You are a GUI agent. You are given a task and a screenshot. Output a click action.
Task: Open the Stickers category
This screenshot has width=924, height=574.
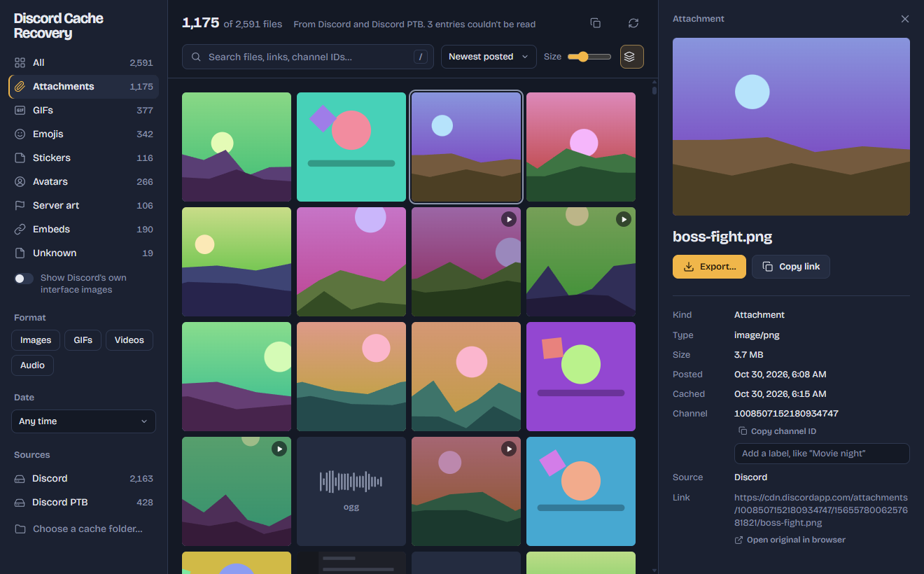pos(84,157)
